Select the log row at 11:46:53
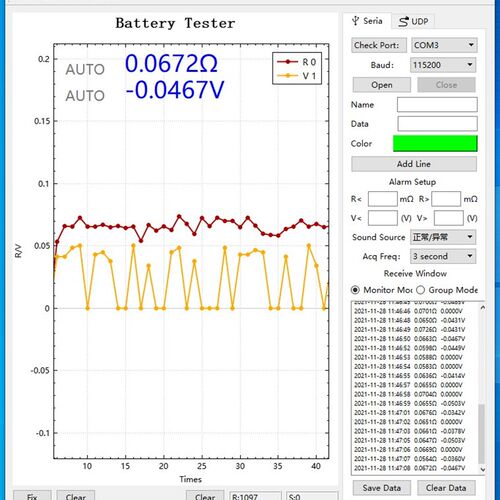This screenshot has width=500, height=500. [x=409, y=357]
